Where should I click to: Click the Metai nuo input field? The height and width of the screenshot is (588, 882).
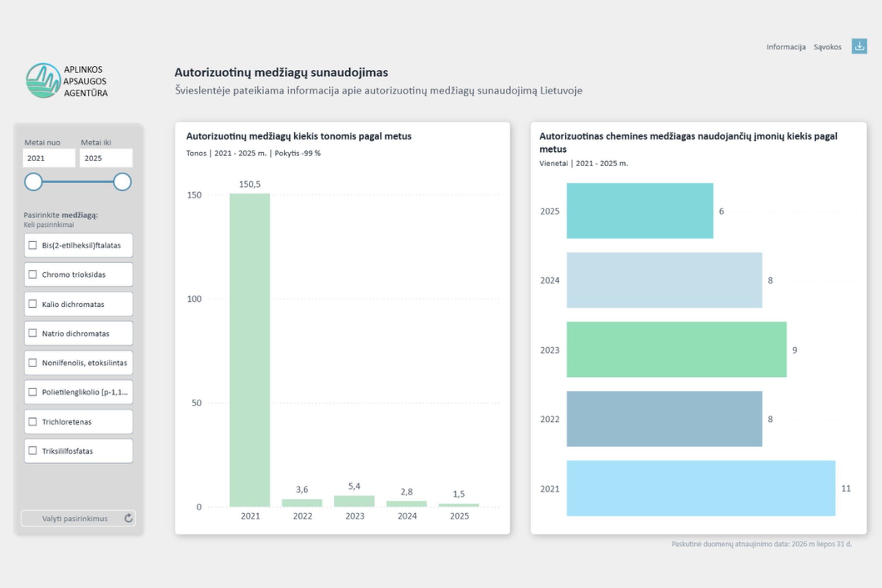49,158
